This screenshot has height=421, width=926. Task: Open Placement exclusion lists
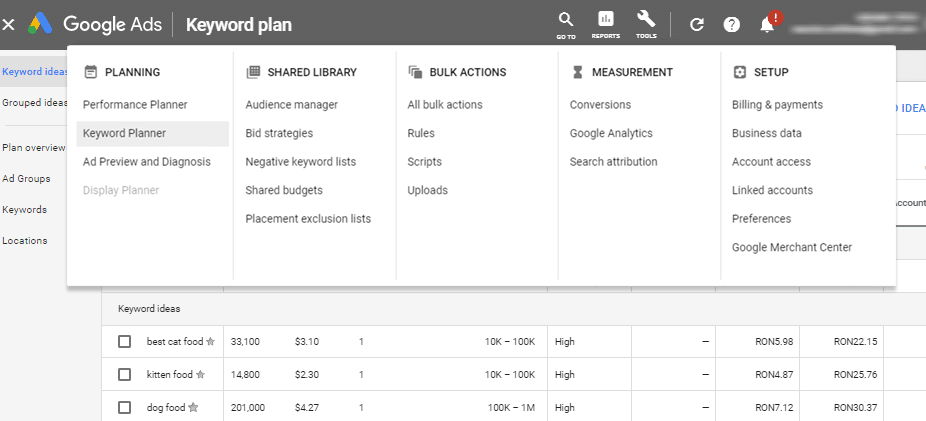pyautogui.click(x=308, y=218)
